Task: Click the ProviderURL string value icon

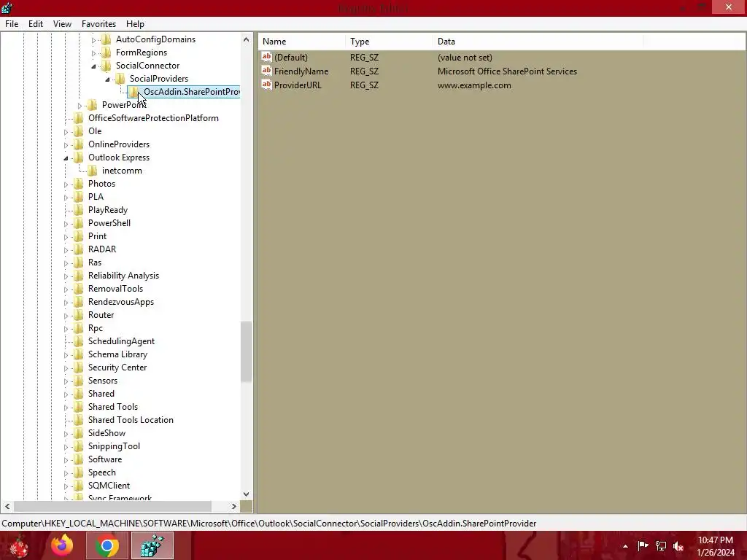Action: coord(267,85)
